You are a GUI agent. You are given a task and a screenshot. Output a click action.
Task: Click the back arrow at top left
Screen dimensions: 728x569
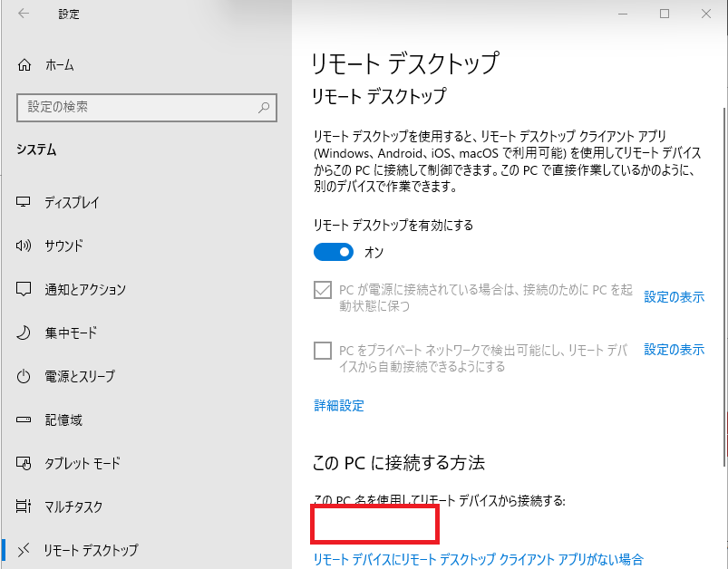tap(21, 14)
